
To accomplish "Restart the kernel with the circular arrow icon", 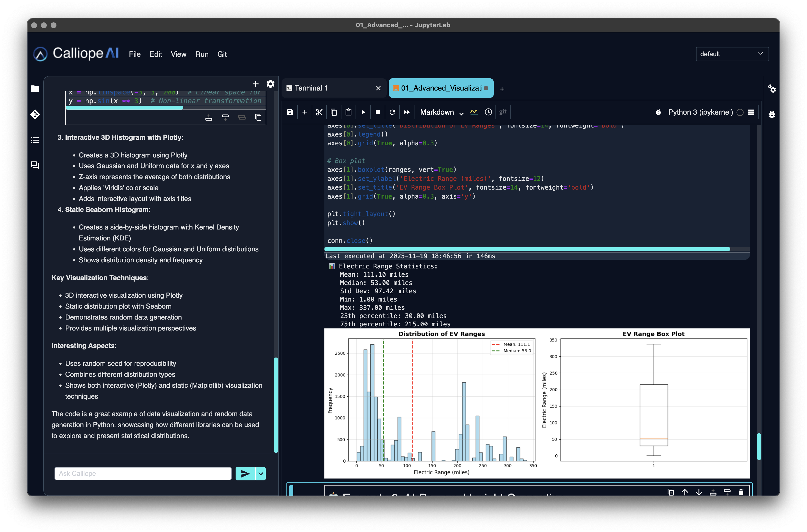I will [392, 112].
